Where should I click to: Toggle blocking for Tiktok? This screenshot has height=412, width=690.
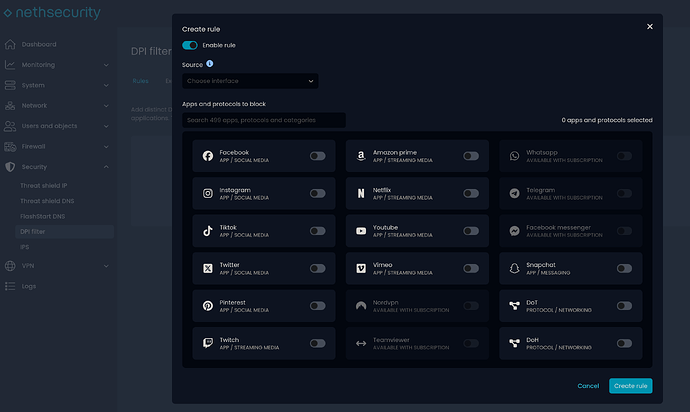317,231
